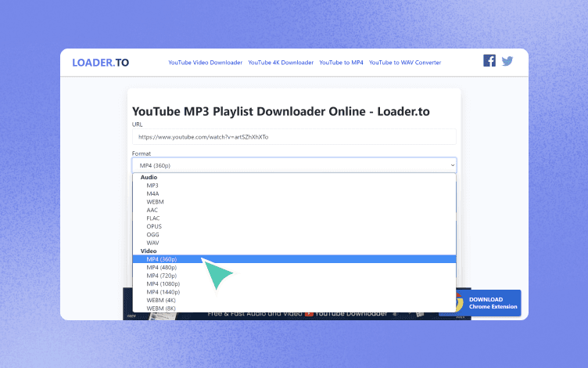This screenshot has width=588, height=368.
Task: Select WEBM (8K) video option
Action: (x=294, y=308)
